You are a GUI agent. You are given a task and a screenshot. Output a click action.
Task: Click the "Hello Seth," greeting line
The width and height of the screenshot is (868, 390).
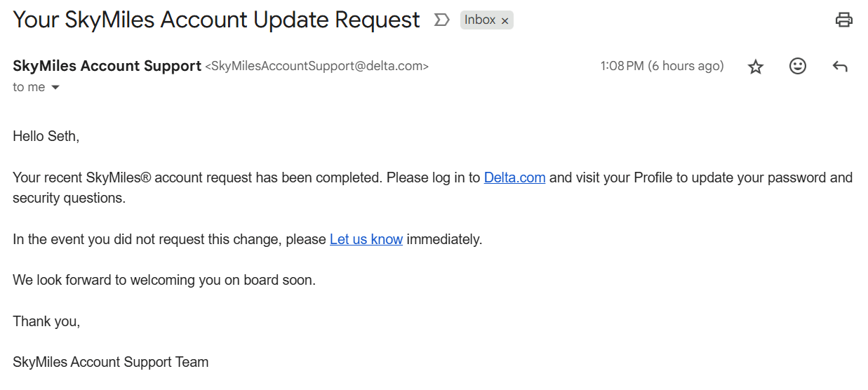tap(46, 136)
